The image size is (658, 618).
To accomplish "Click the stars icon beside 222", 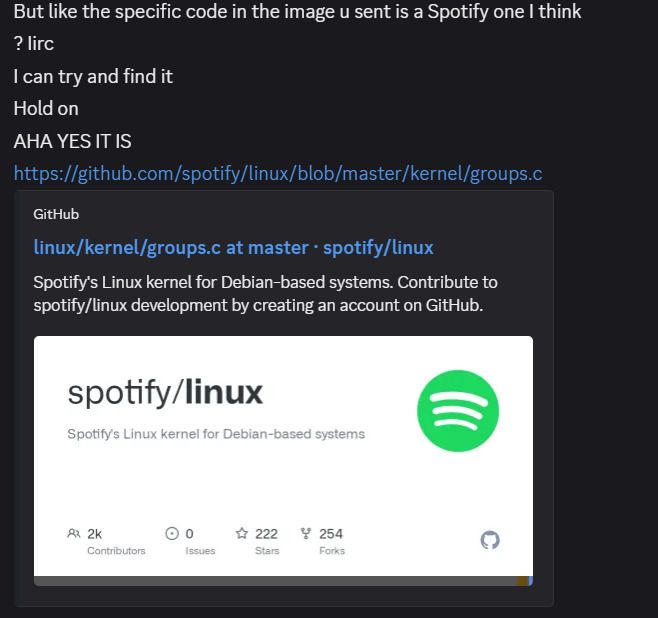I will coord(242,533).
